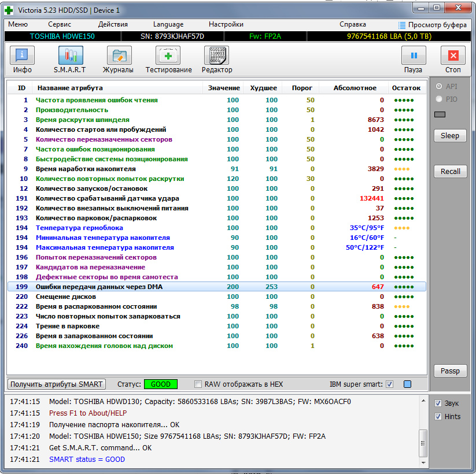Viewport: 476px width, 474px height.
Task: Open the Настройки menu
Action: (x=226, y=24)
